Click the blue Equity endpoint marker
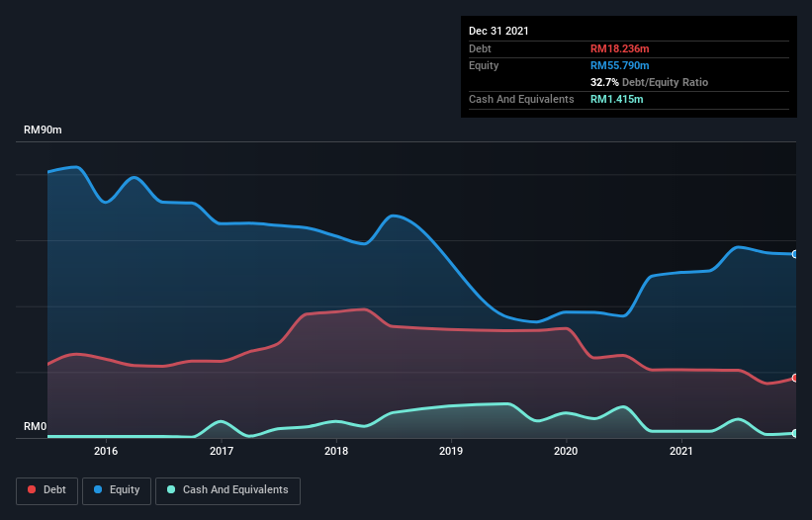Screen dimensions: 812x520 click(x=795, y=254)
